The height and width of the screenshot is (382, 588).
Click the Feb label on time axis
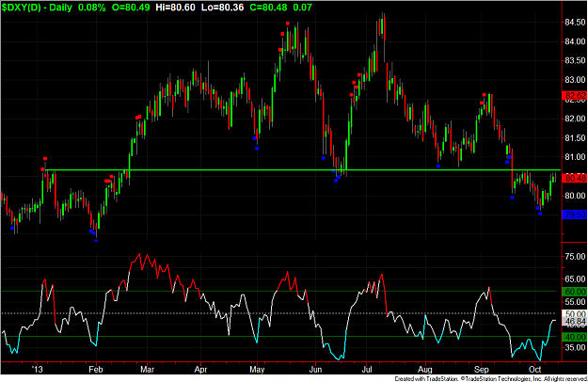(x=96, y=369)
